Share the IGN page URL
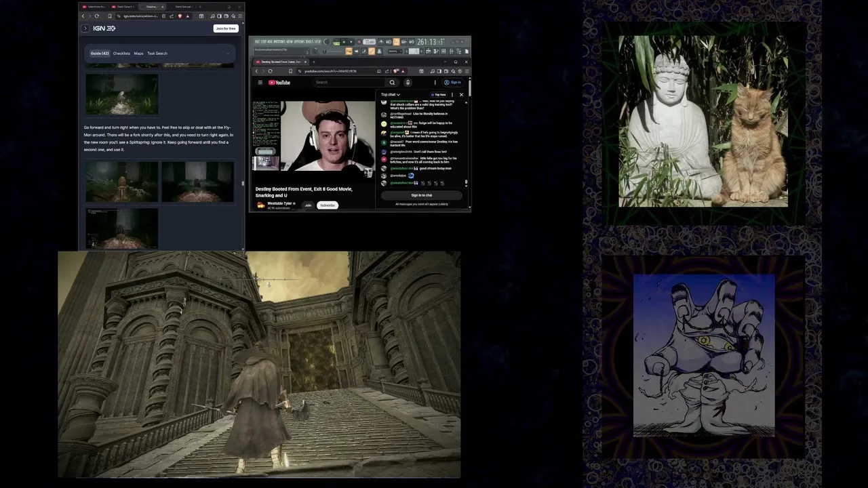The image size is (868, 488). coord(171,16)
